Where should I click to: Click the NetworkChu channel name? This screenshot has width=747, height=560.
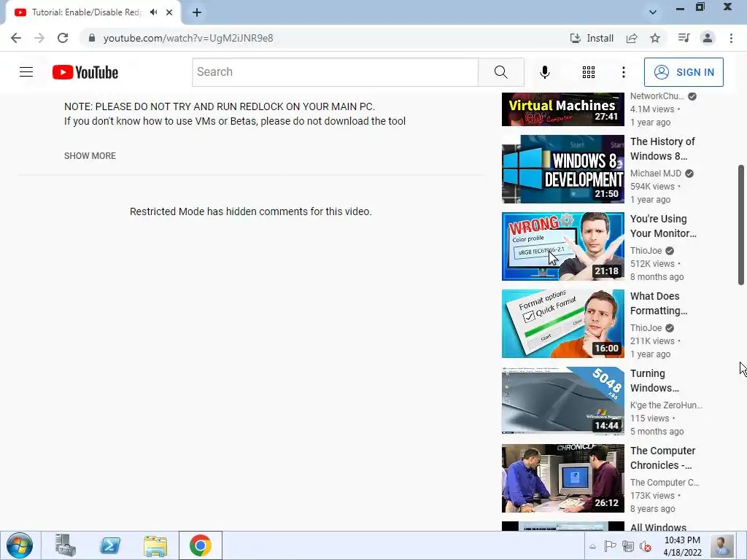(657, 96)
